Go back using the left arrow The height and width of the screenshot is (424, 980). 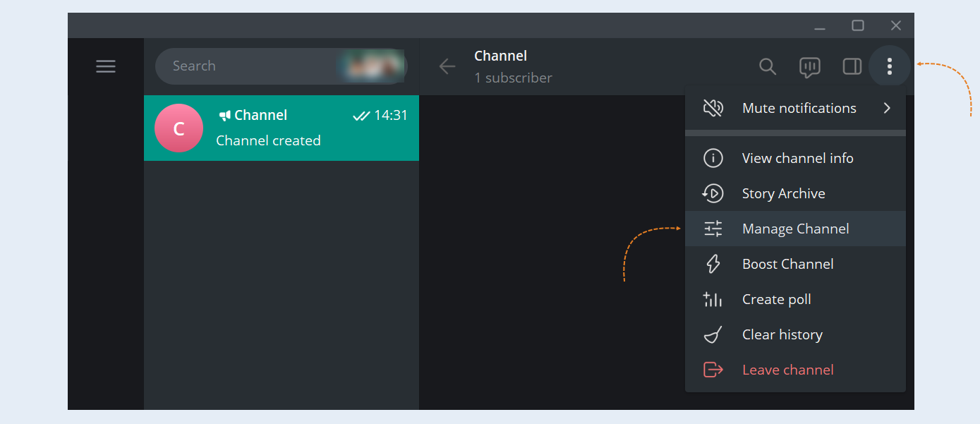(447, 66)
